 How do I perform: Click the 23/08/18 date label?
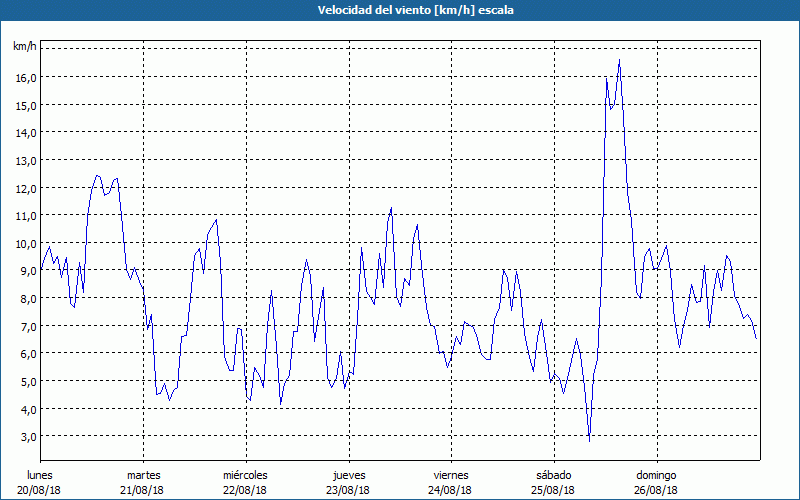(x=348, y=490)
